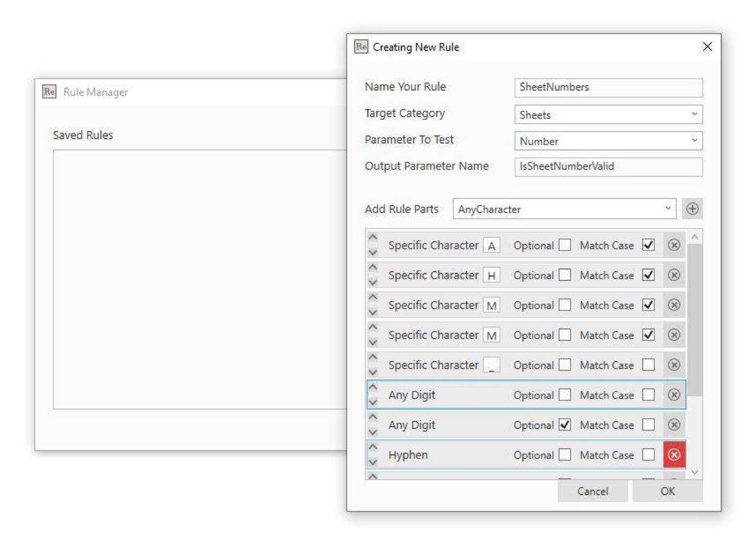Delete the Specific Character H rule part
Viewport: 756px width, 545px height.
click(x=674, y=275)
